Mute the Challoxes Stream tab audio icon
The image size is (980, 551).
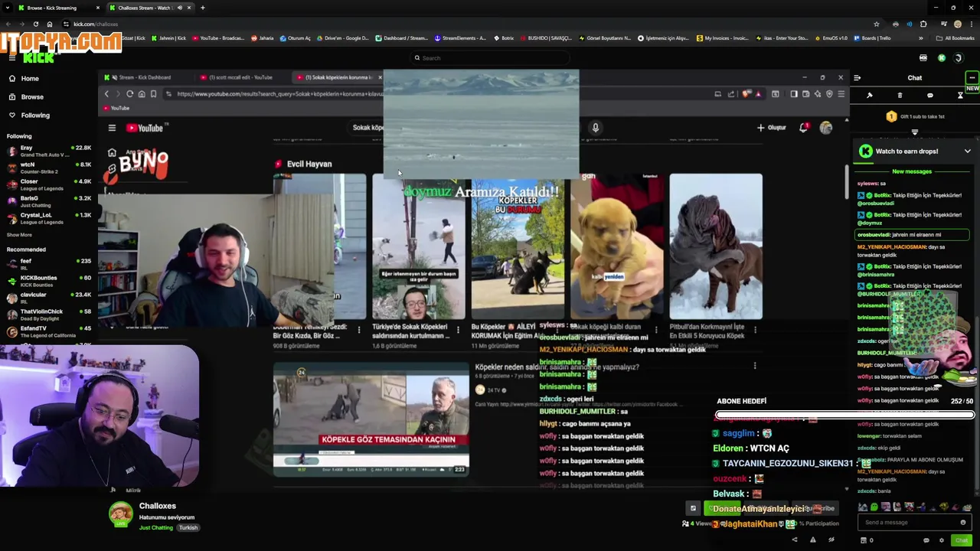pyautogui.click(x=180, y=8)
